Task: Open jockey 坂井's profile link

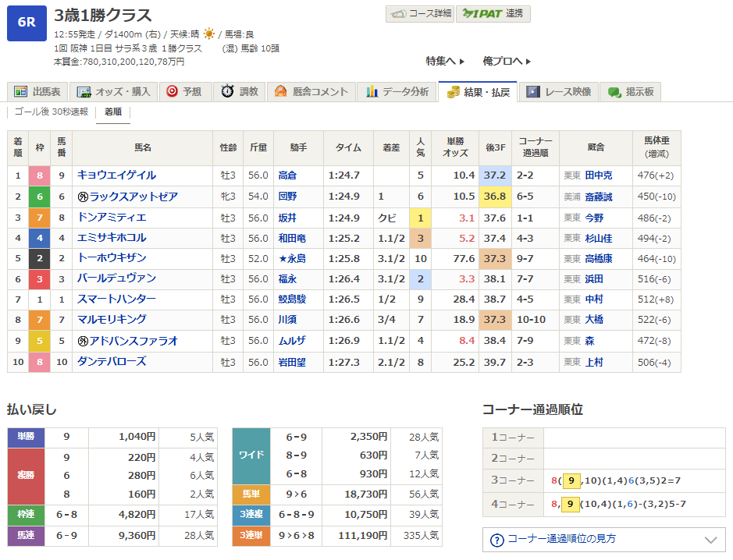Action: [287, 218]
